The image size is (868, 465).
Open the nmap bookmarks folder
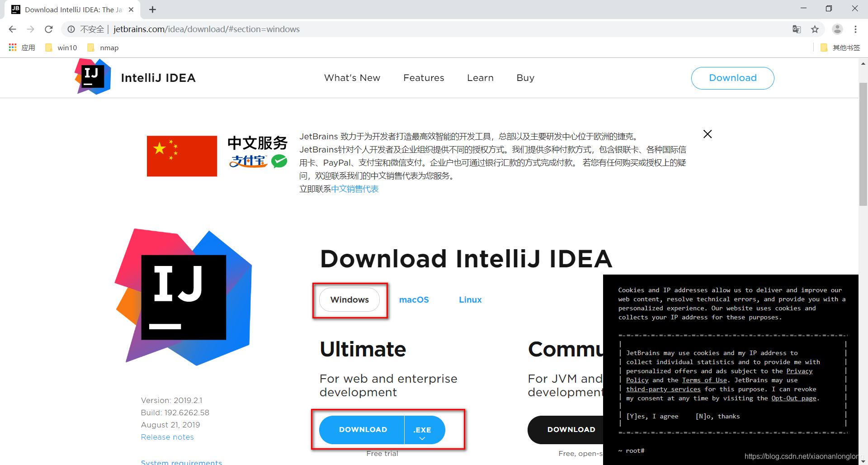pos(103,47)
